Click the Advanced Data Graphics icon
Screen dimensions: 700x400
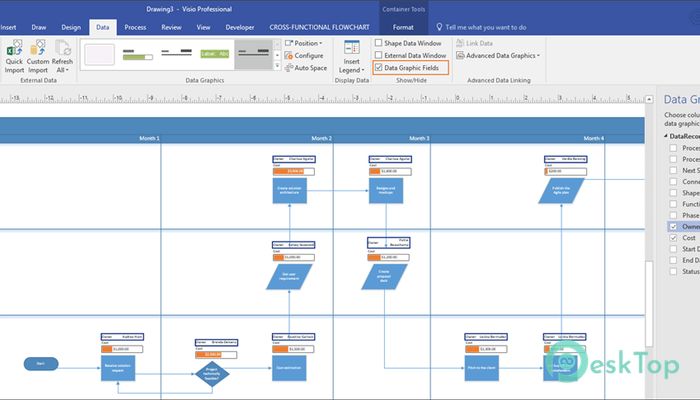click(x=460, y=56)
